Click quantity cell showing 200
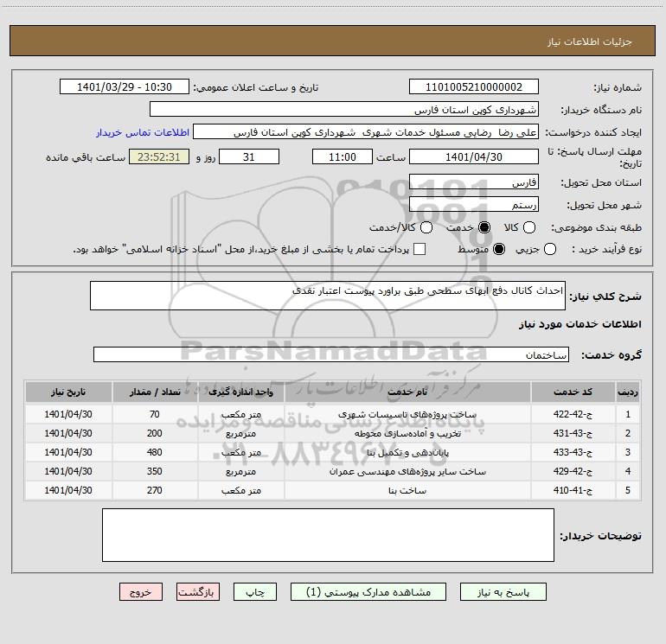The height and width of the screenshot is (644, 666). [155, 433]
